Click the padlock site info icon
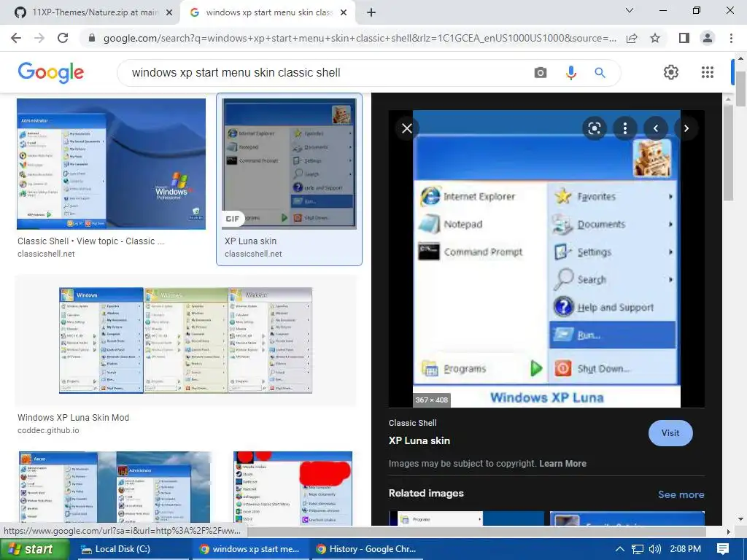The width and height of the screenshot is (747, 560). coord(92,38)
